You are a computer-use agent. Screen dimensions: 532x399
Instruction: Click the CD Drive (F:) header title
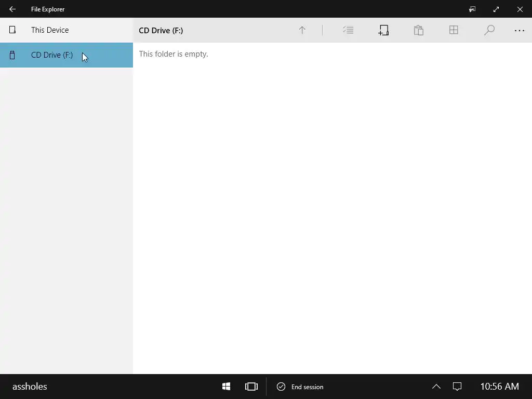click(161, 31)
